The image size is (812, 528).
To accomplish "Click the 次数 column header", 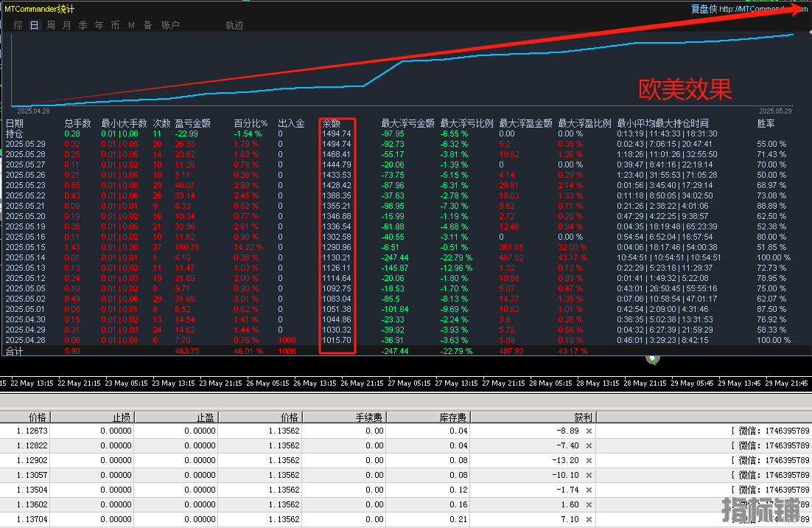I will point(161,123).
